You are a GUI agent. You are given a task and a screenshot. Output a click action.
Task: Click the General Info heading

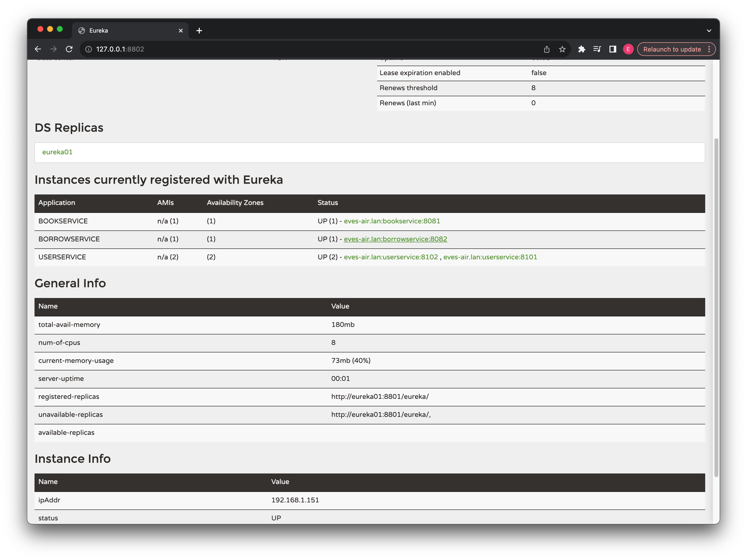(x=70, y=283)
